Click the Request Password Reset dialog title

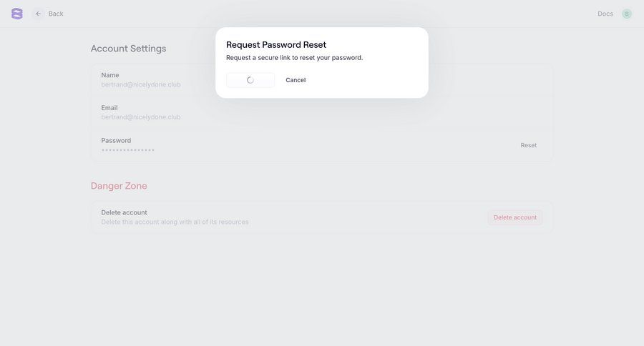click(x=276, y=44)
